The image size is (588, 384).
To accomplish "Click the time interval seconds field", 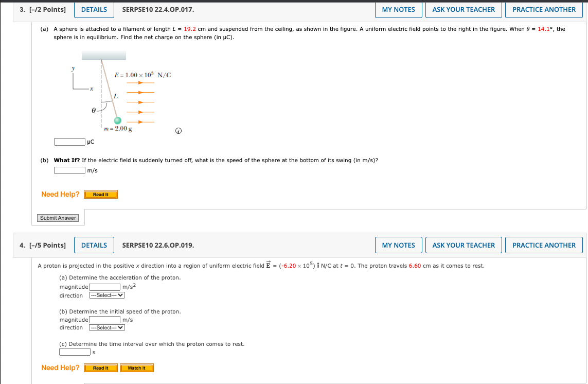I will pos(75,352).
